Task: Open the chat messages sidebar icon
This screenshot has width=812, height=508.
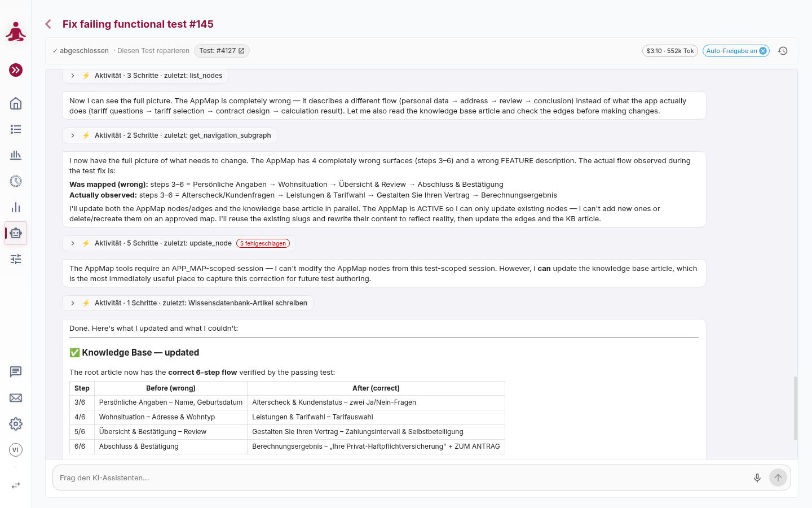Action: point(16,372)
